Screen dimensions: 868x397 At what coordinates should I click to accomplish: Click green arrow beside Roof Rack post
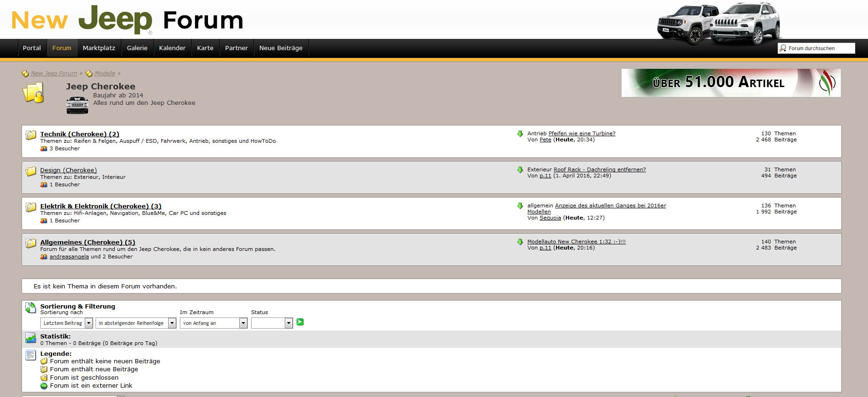coord(520,170)
